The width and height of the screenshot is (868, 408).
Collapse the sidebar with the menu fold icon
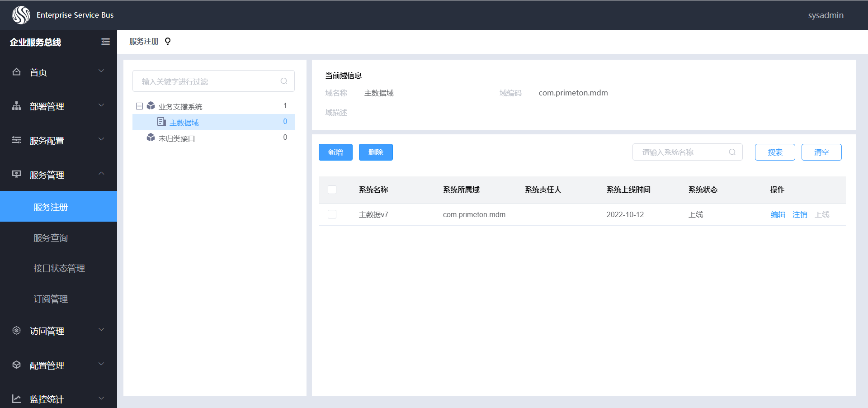105,42
